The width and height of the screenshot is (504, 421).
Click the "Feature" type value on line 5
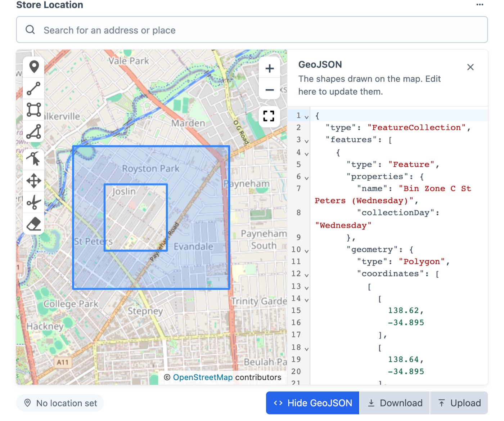[411, 165]
